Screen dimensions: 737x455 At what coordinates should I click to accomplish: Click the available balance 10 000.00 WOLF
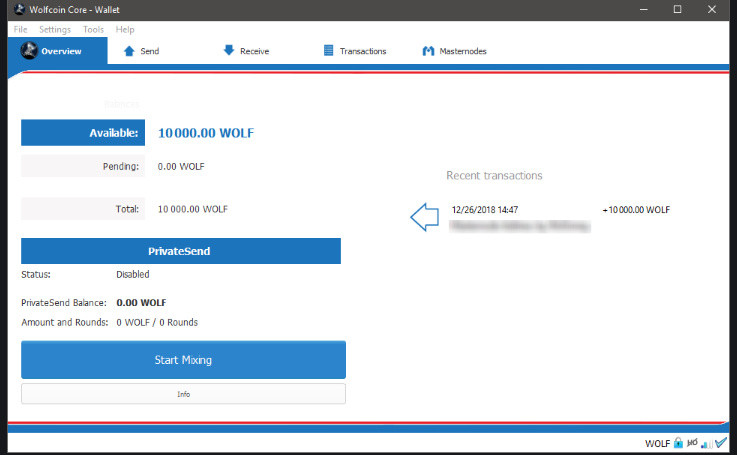(206, 133)
